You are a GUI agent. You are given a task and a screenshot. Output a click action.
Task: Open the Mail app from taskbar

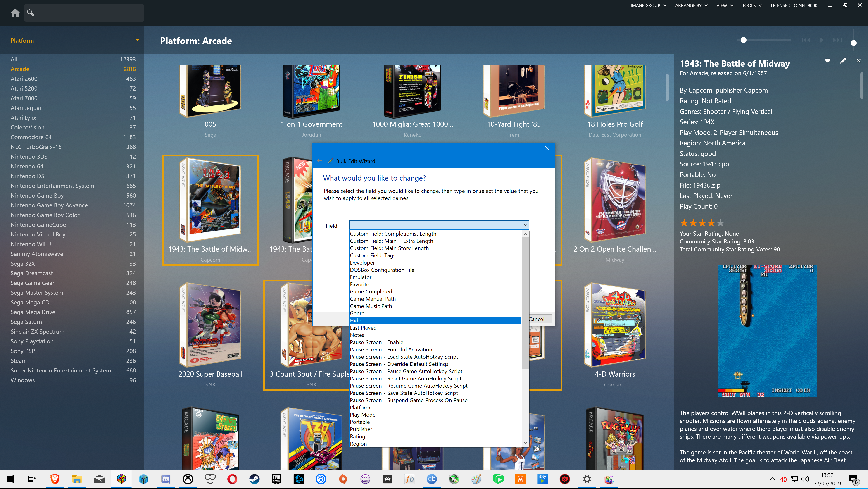click(99, 479)
